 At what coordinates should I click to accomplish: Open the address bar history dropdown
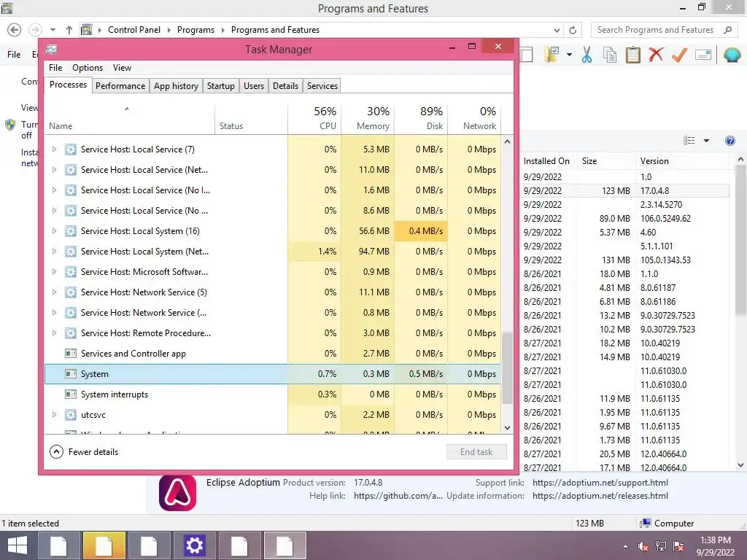click(x=557, y=30)
